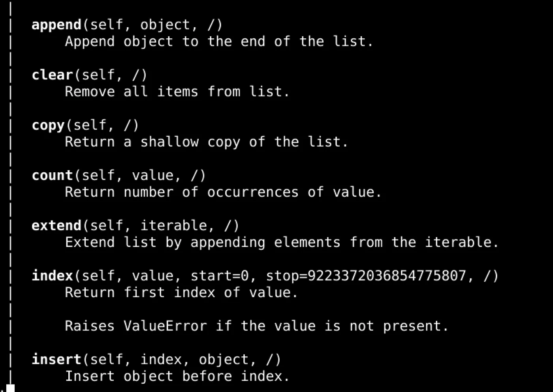
Task: Click the append method name
Action: (x=56, y=25)
